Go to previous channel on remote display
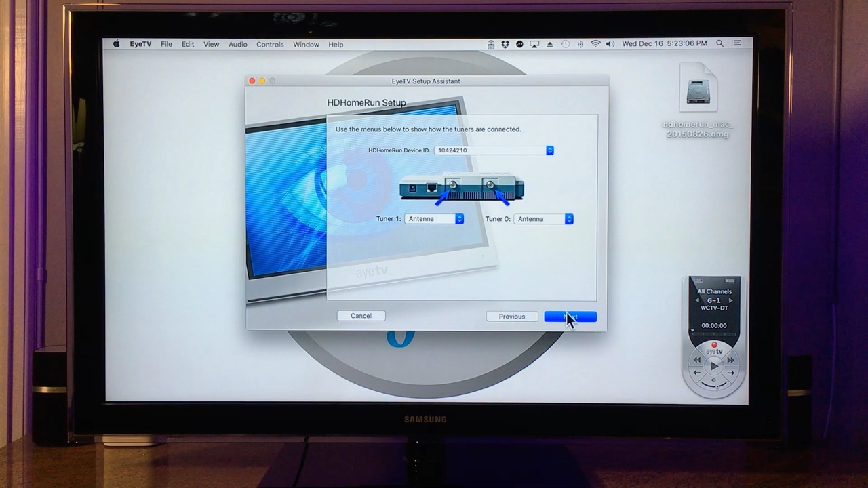The height and width of the screenshot is (488, 868). [x=697, y=300]
